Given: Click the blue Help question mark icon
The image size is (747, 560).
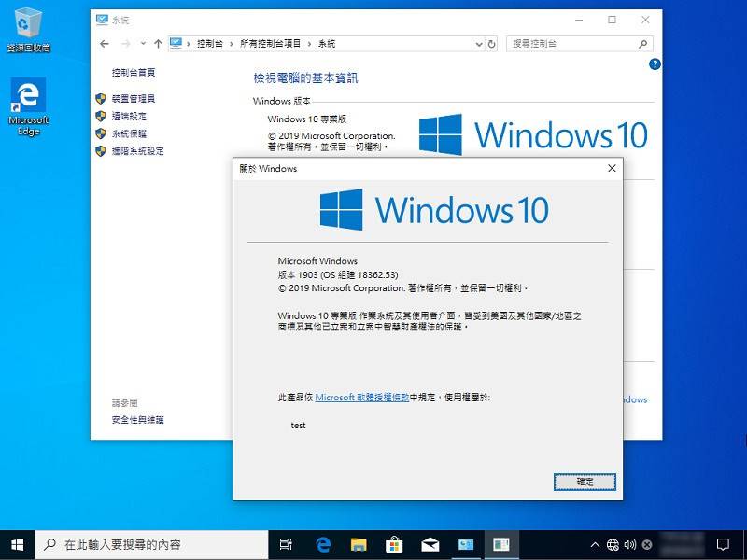Looking at the screenshot, I should click(x=656, y=64).
